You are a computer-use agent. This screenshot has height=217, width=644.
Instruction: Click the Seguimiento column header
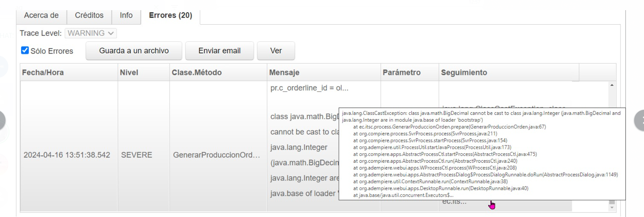(464, 72)
